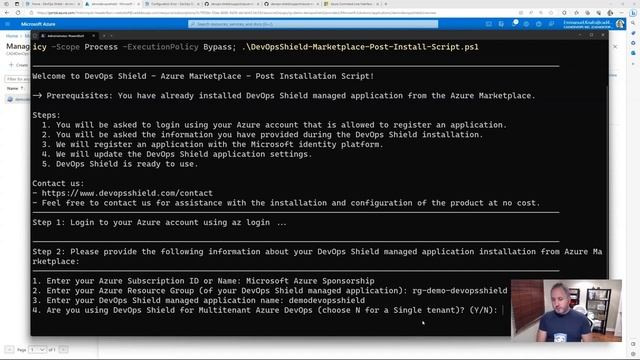Open the browser settings and more menu
Viewport: 640px width, 360px height.
(621, 13)
